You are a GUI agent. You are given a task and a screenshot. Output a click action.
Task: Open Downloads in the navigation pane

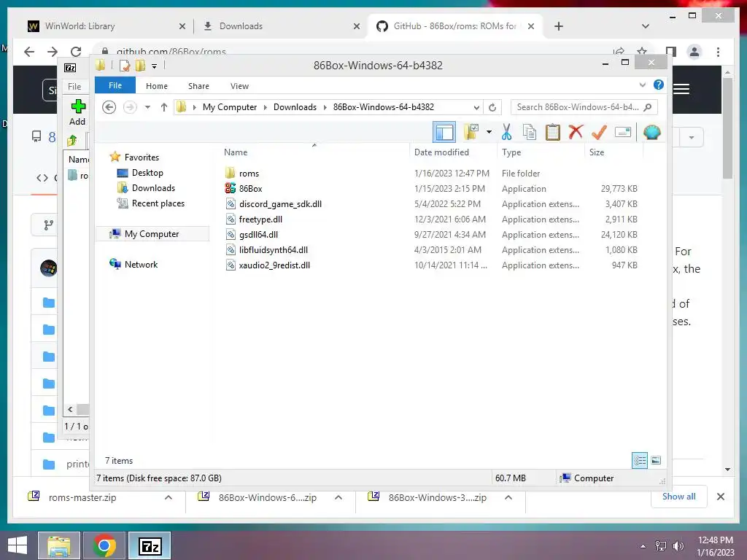coord(153,188)
